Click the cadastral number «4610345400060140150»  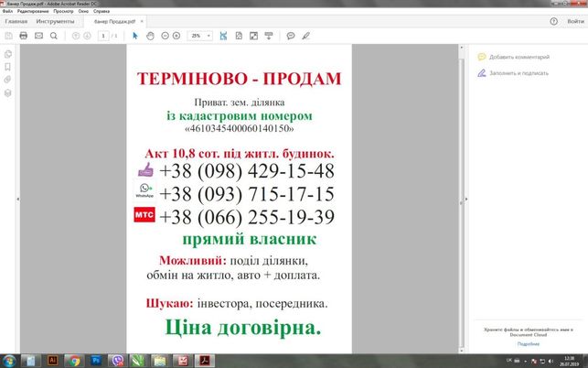point(240,128)
